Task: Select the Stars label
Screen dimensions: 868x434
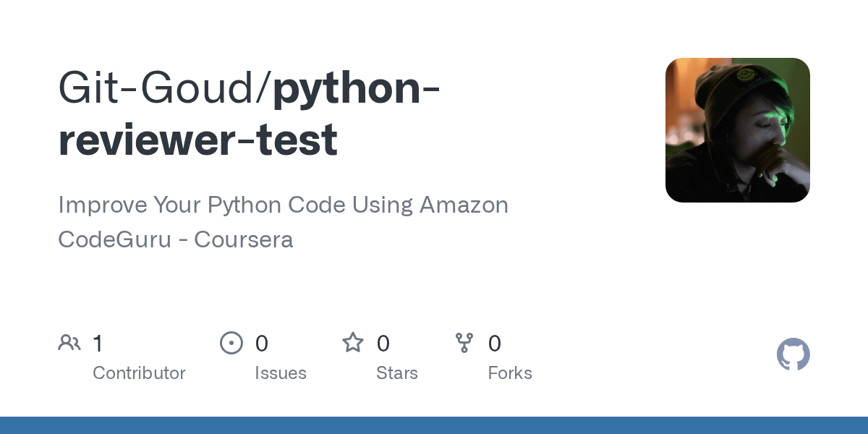Action: [x=396, y=373]
